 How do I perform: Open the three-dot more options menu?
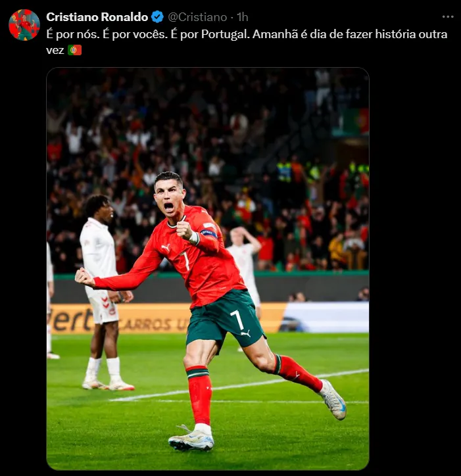448,17
